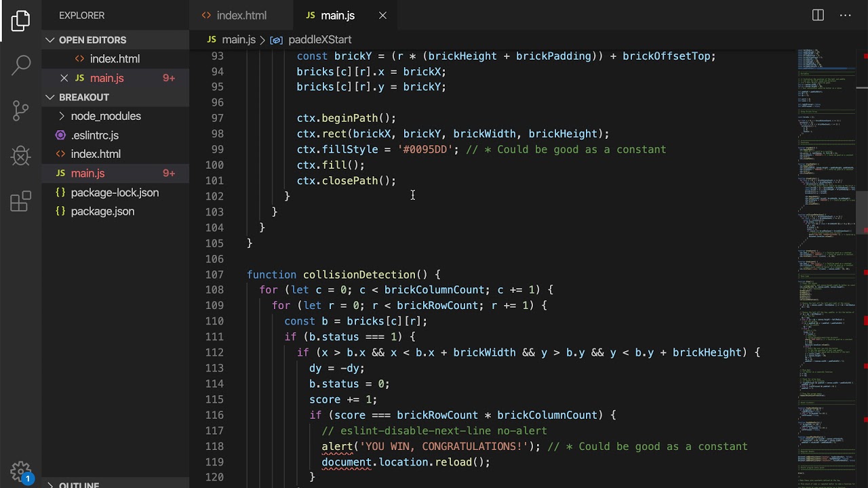Image resolution: width=868 pixels, height=488 pixels.
Task: Collapse the Open Editors section
Action: pyautogui.click(x=115, y=40)
